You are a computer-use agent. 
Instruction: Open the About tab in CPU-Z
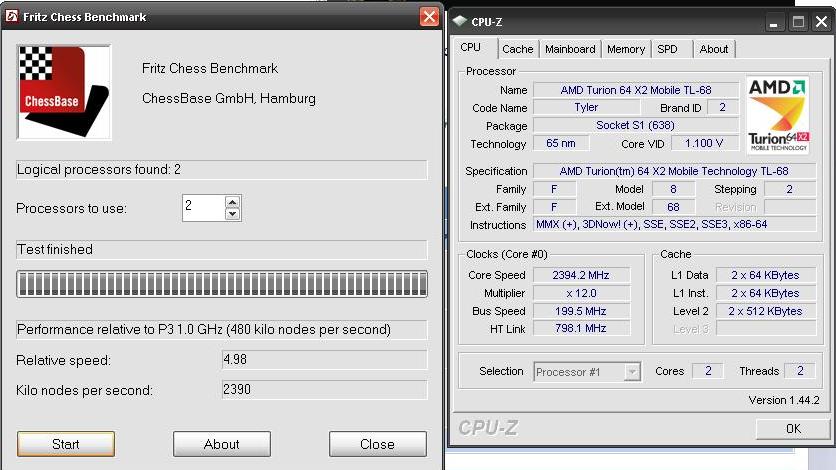(714, 49)
